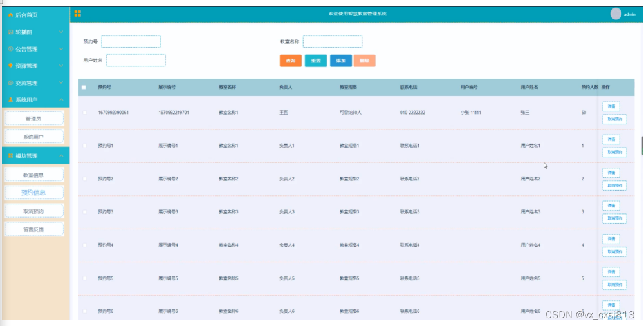The width and height of the screenshot is (644, 326).
Task: Click 取消预约 for row 预约号2
Action: [x=614, y=186]
